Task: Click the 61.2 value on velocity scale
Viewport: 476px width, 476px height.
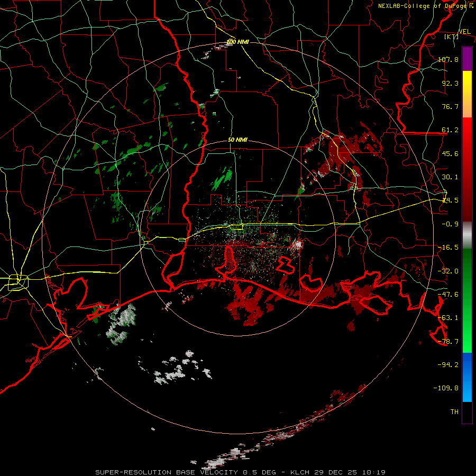Action: pos(450,130)
